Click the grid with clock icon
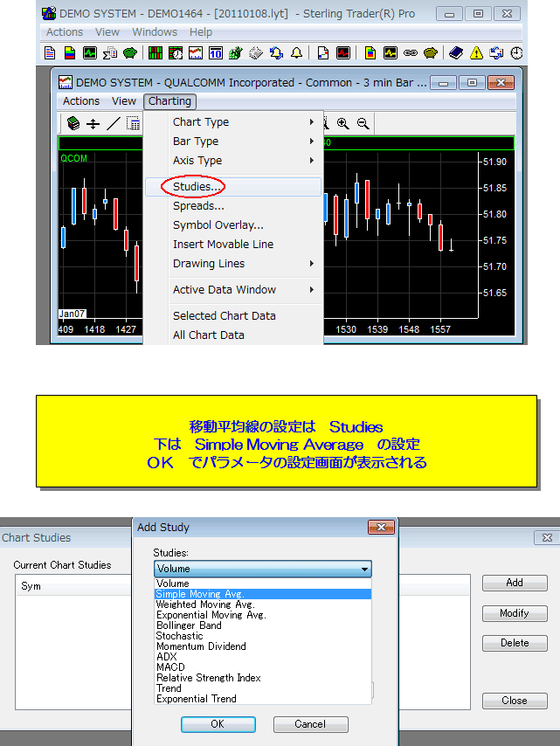560x746 pixels. (x=175, y=52)
